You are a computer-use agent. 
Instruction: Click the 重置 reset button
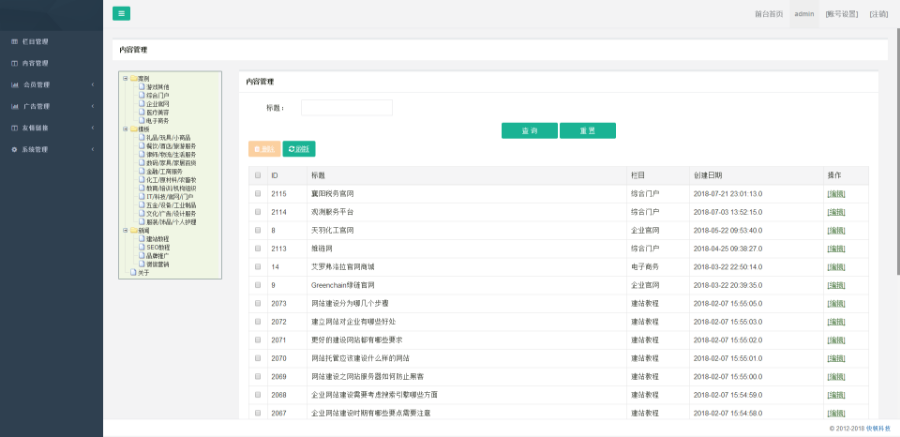pyautogui.click(x=587, y=131)
